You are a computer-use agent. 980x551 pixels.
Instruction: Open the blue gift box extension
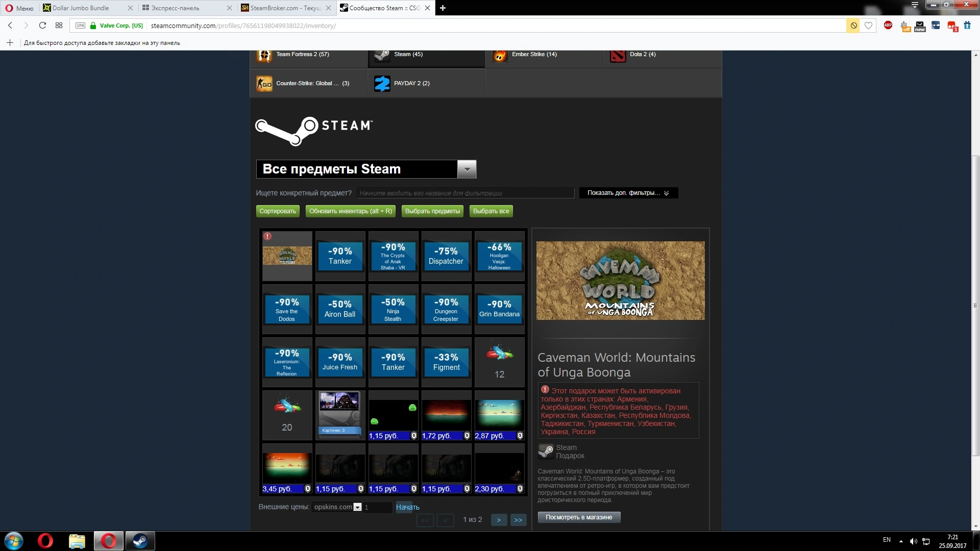[x=967, y=26]
